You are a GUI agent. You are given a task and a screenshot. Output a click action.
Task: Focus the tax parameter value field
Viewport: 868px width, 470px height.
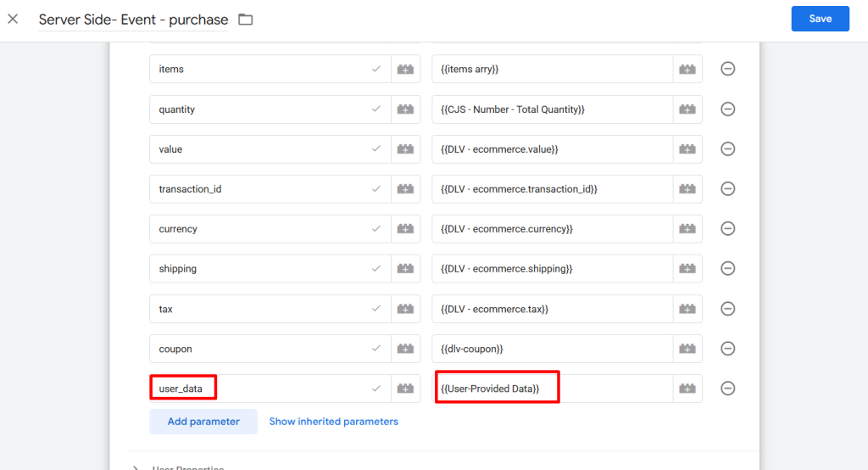[x=551, y=309]
